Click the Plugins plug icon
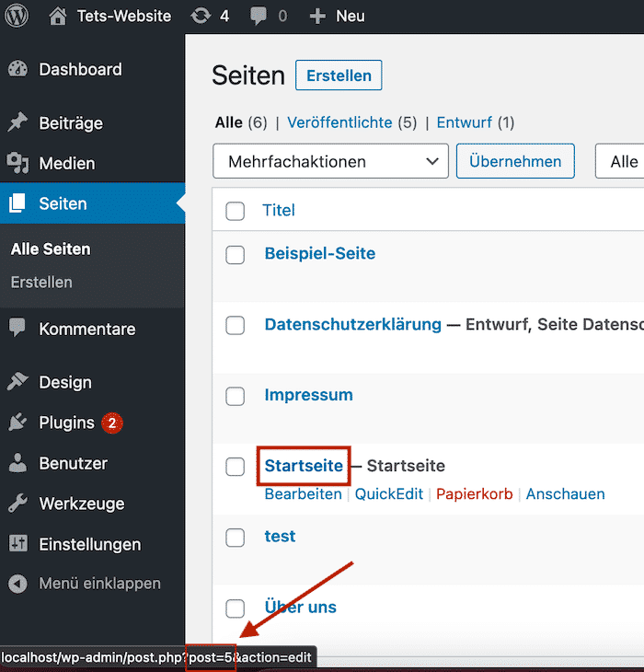Screen dimensions: 644x672 pos(17,423)
